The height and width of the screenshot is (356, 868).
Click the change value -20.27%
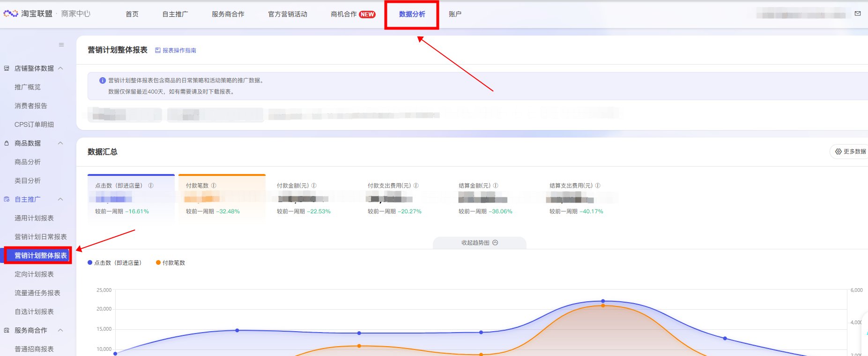point(409,211)
